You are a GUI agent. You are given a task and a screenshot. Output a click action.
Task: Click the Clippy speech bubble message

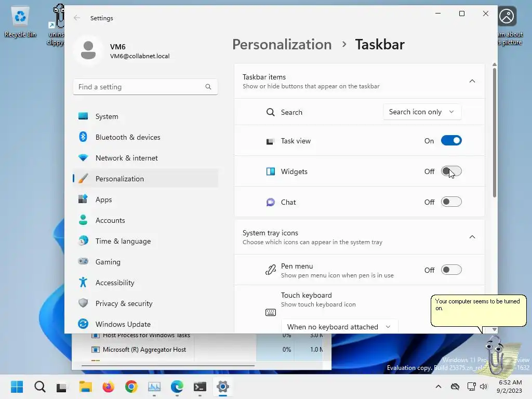click(x=478, y=311)
